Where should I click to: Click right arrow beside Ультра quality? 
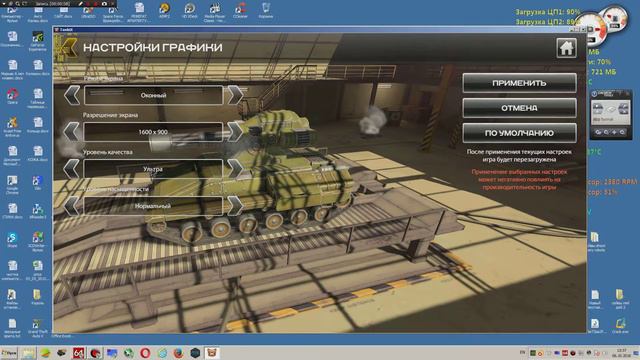pos(235,169)
